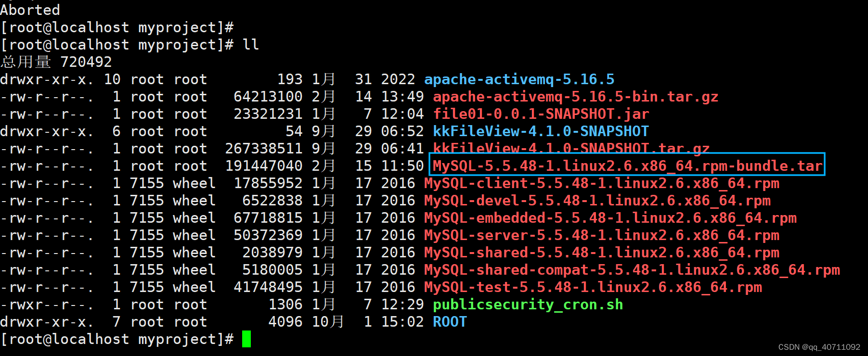Click file size 50372369
The width and height of the screenshot is (868, 356).
point(268,235)
